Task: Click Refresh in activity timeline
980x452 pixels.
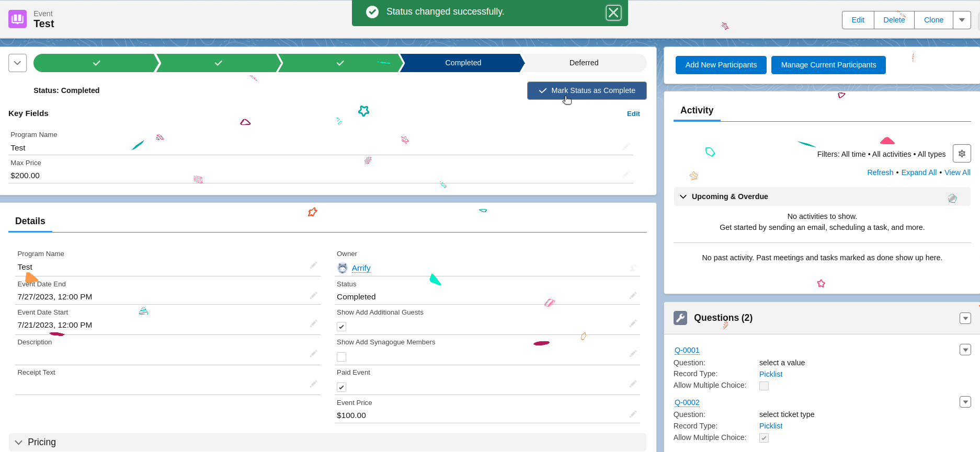Action: [x=880, y=172]
